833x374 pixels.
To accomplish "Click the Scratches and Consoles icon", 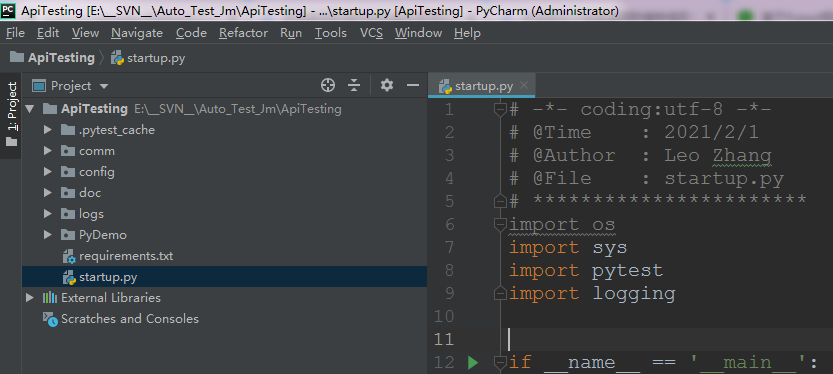I will (50, 319).
